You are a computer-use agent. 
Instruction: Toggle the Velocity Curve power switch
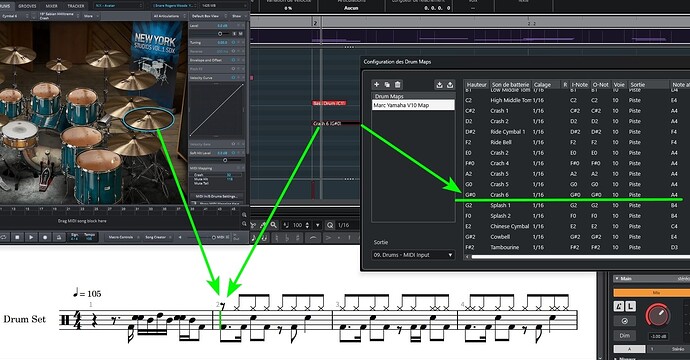(x=234, y=78)
